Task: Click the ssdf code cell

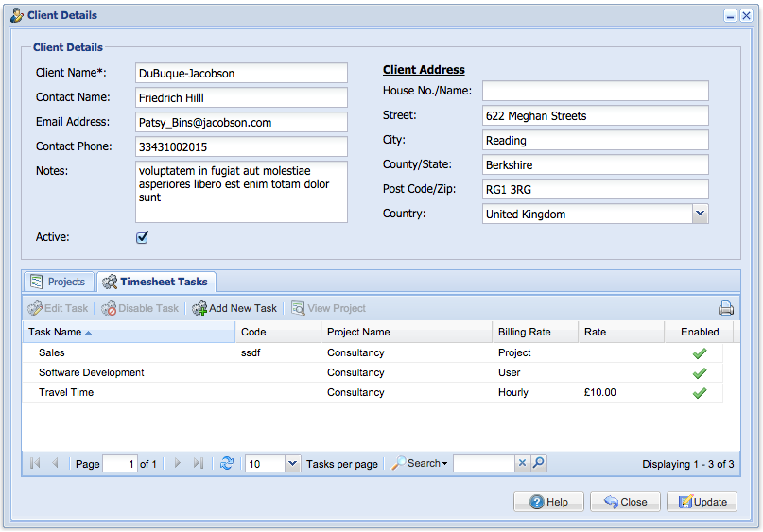Action: [x=251, y=353]
